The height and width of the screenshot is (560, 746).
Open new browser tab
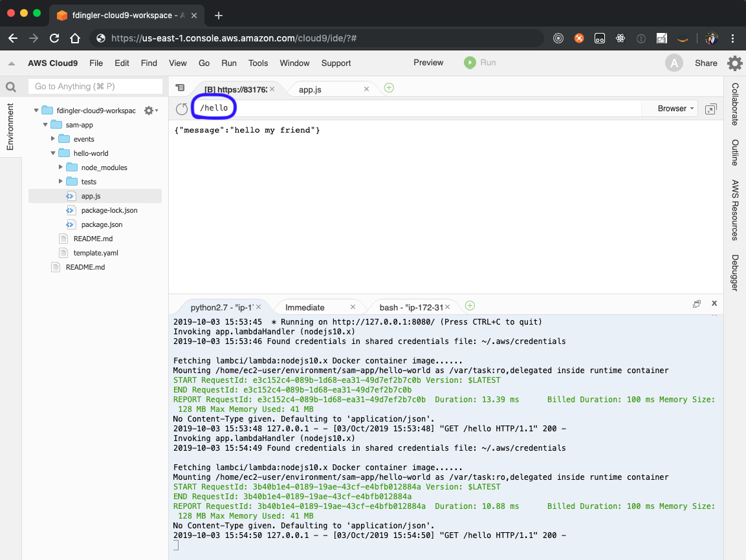(219, 16)
